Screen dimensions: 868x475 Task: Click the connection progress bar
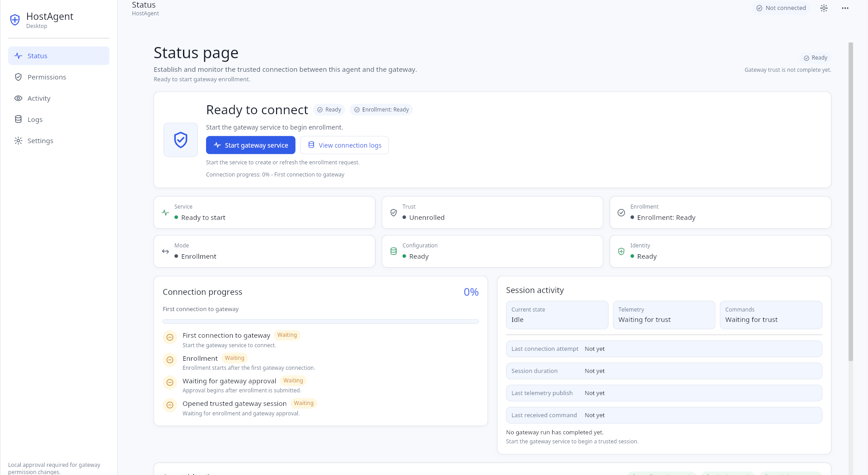[321, 321]
